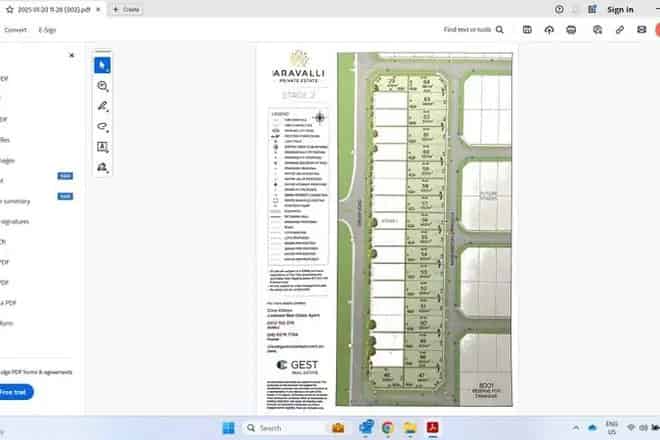660x440 pixels.
Task: Open the summary tool entry
Action: (x=15, y=201)
